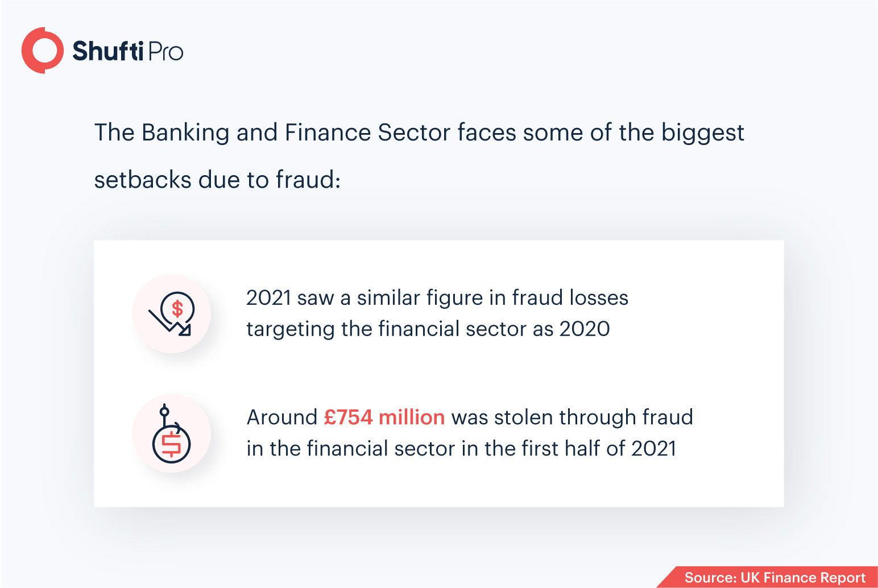Click the Shufti Pro red circle logo
The height and width of the screenshot is (588, 878).
click(x=42, y=50)
